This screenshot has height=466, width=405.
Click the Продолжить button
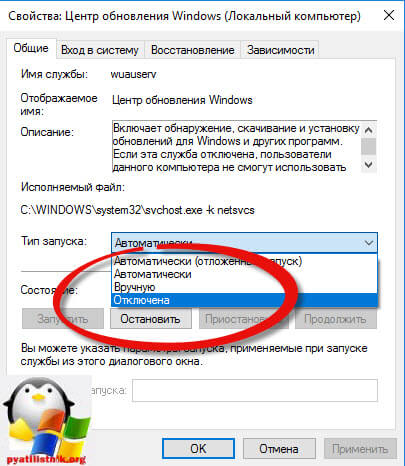336,319
